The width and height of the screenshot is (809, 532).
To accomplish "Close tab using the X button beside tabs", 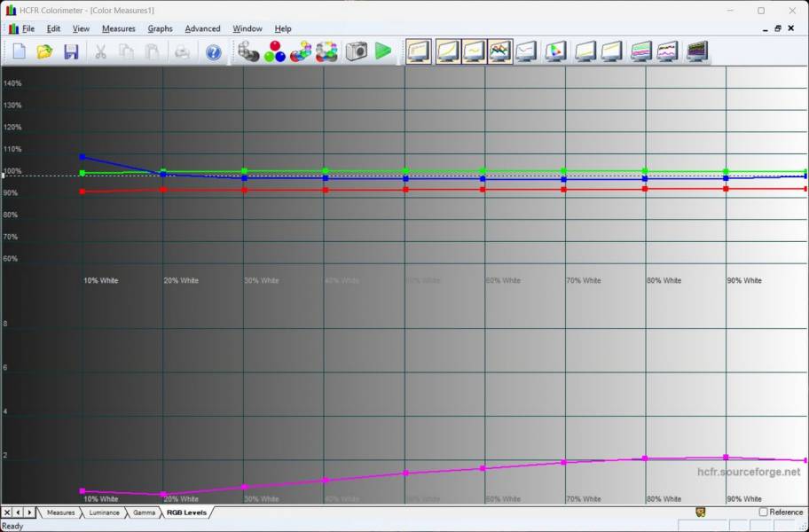I will point(7,512).
